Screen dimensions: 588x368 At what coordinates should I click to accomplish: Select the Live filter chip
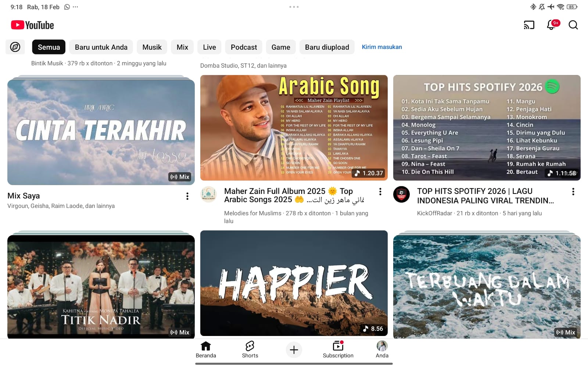click(x=209, y=47)
